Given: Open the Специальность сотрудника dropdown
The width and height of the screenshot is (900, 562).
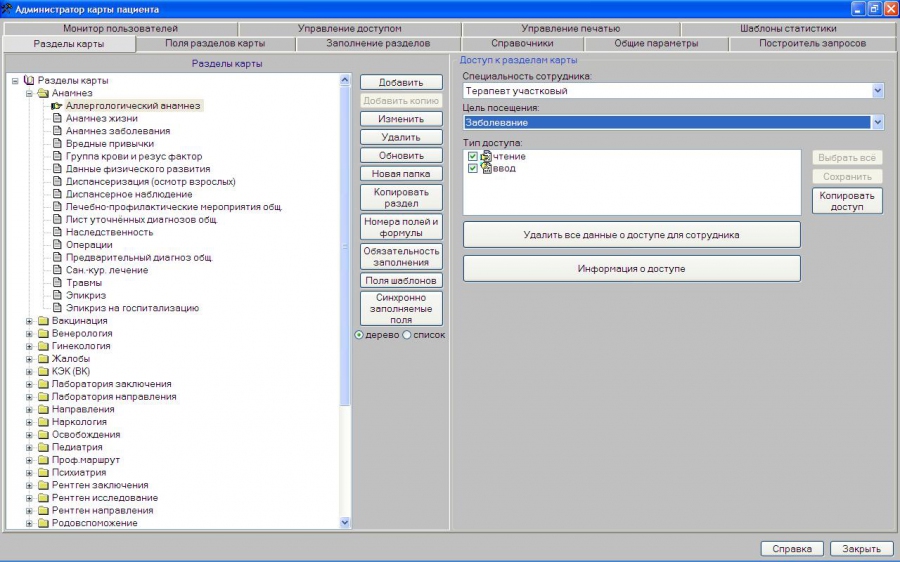Looking at the screenshot, I should 877,91.
